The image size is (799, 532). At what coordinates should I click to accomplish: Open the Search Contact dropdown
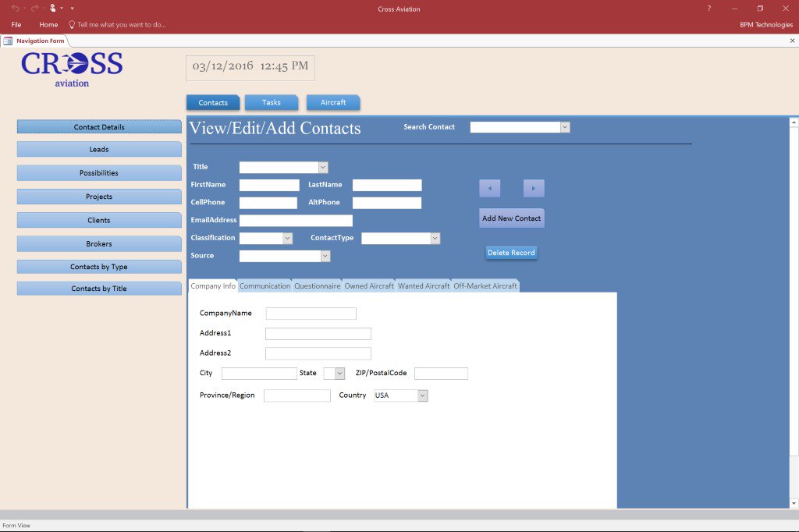(564, 126)
